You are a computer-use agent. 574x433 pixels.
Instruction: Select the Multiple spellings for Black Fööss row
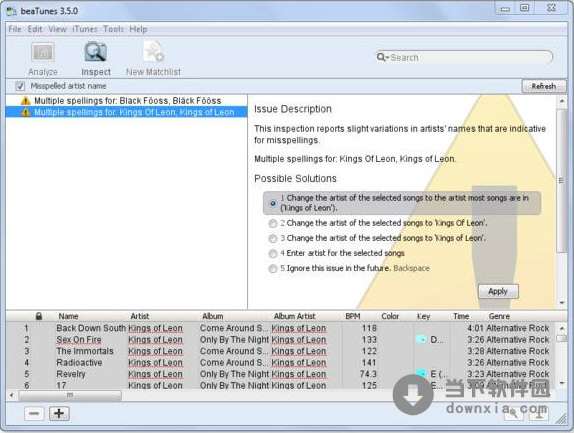tap(126, 101)
